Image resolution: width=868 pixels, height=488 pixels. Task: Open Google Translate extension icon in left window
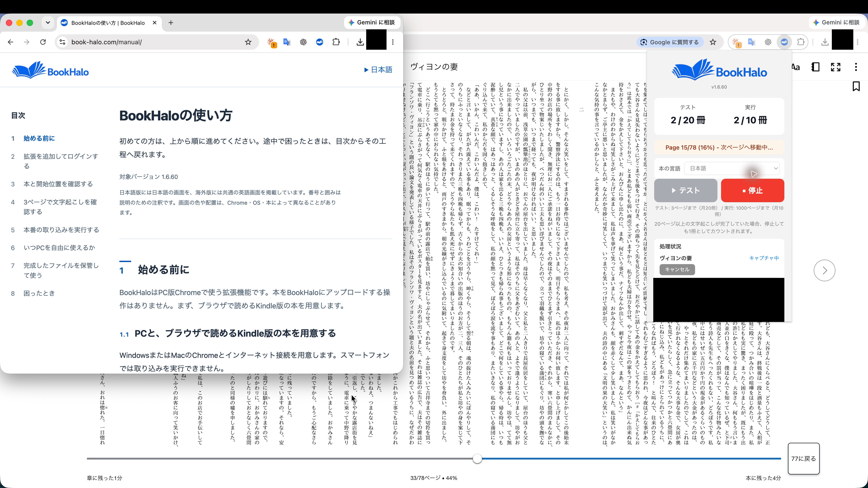click(287, 42)
